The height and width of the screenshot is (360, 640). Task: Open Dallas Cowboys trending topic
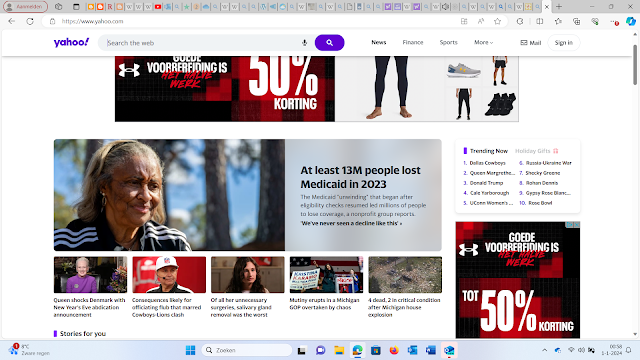[487, 163]
